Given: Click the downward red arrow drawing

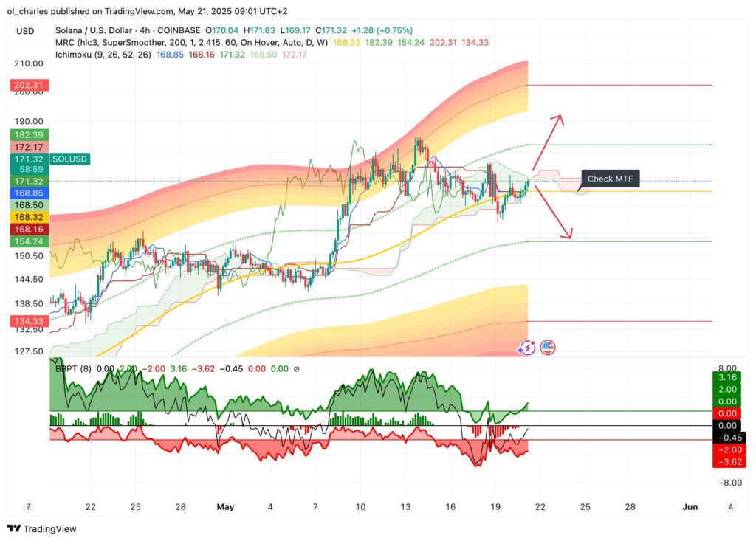Looking at the screenshot, I should [554, 213].
